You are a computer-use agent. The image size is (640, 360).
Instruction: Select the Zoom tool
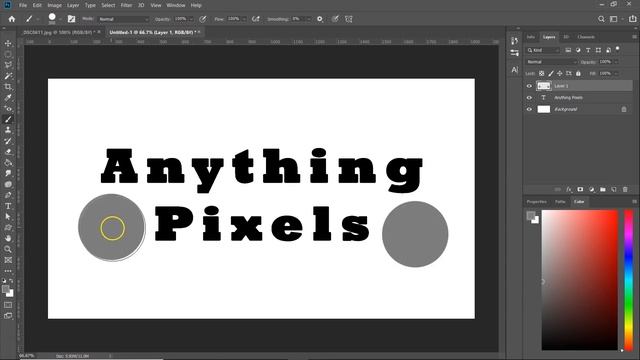point(8,249)
